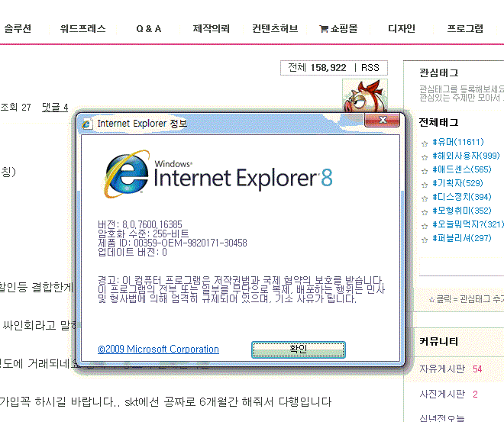Viewport: 504px width, 422px height.
Task: Click the shopping cart icon beside 쇼핑몰
Action: tap(324, 29)
